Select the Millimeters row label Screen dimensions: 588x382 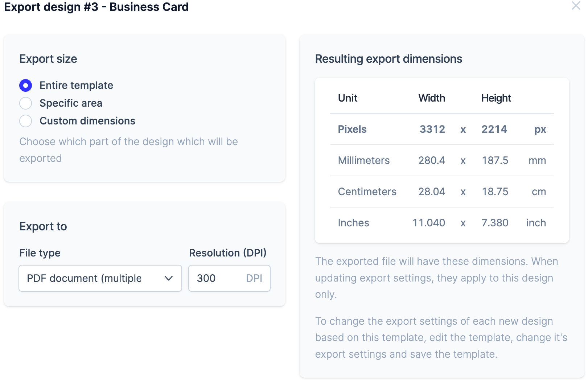[363, 161]
